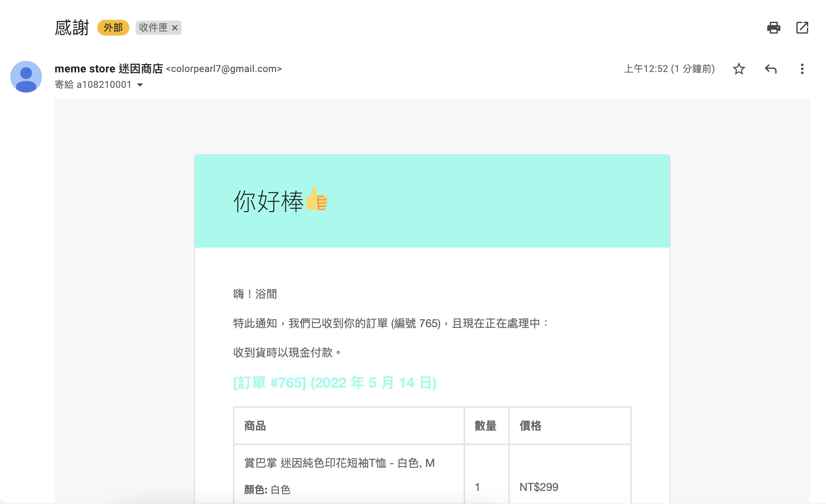Click the yellow 外部 external tag
The image size is (826, 504).
point(113,28)
